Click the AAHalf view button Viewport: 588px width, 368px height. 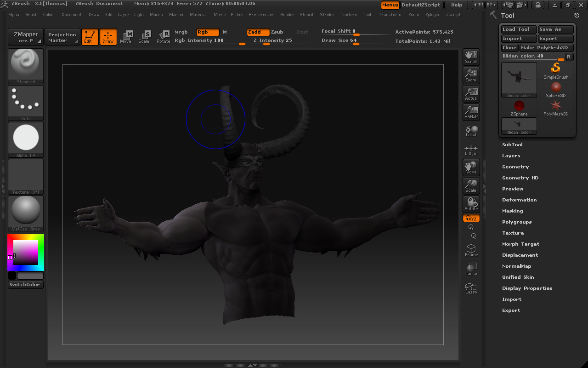point(471,112)
